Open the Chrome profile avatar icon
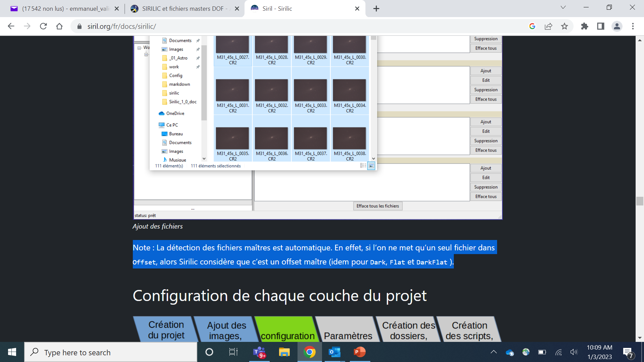Screen dimensions: 644x362 pyautogui.click(x=617, y=26)
